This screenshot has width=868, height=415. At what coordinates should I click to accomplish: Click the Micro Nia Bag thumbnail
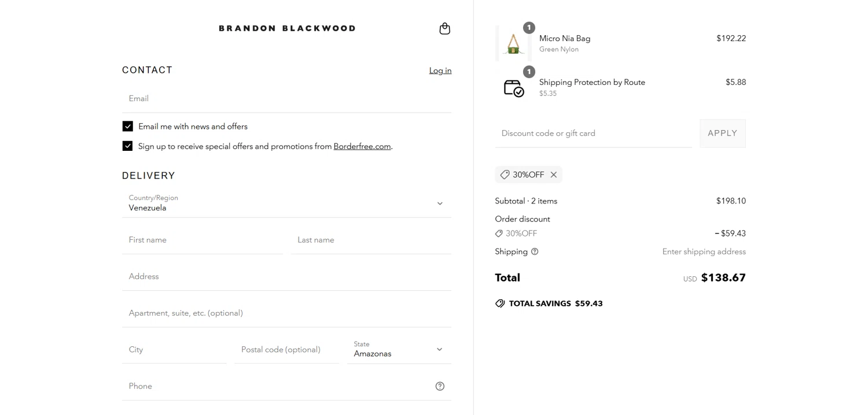513,43
